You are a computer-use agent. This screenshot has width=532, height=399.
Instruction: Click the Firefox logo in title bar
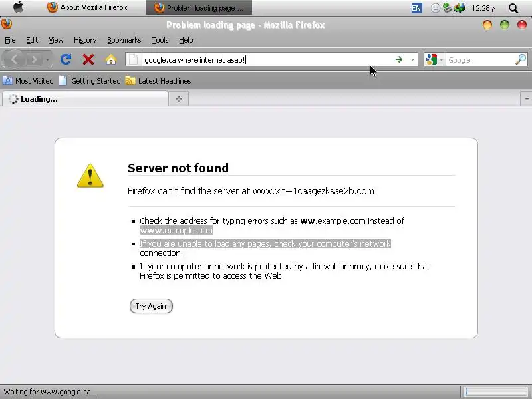[7, 24]
